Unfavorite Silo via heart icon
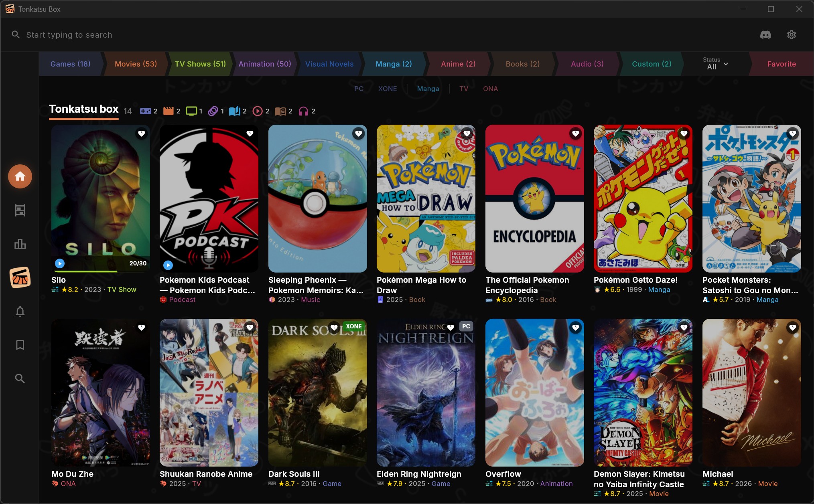814x504 pixels. (x=141, y=134)
